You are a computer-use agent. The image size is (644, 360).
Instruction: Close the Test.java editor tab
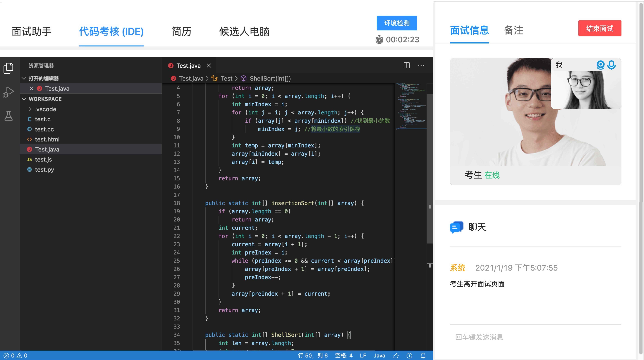[209, 66]
